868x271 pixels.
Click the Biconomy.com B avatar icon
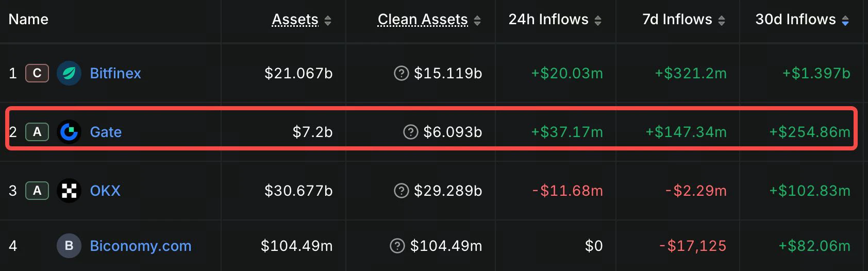point(69,246)
